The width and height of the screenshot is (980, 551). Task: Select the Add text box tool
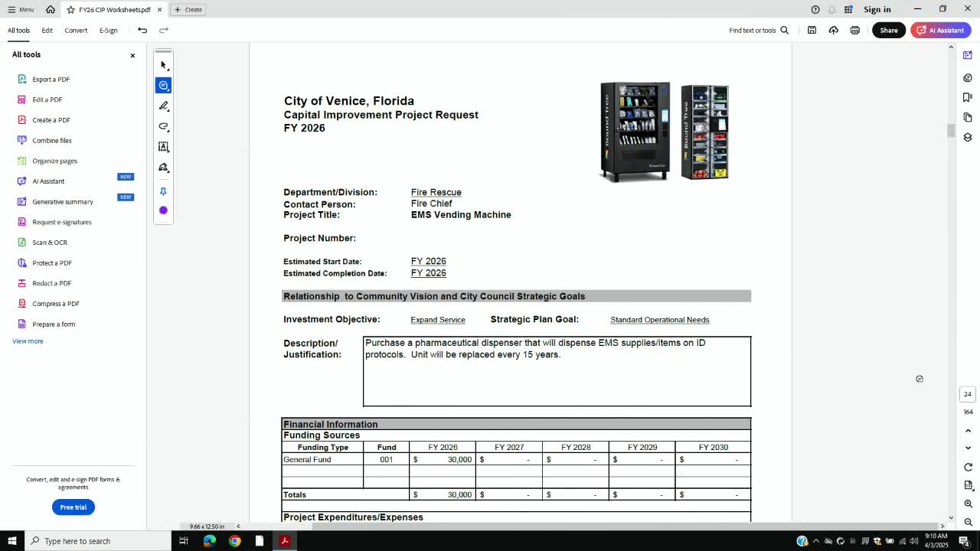164,147
